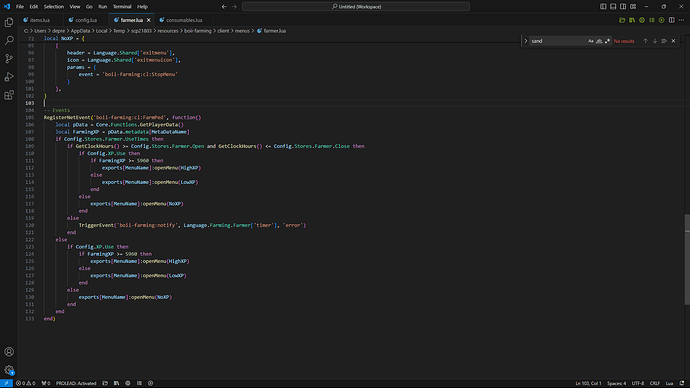Expand 'menus' breadcrumb segment
This screenshot has height=388, width=690.
242,31
